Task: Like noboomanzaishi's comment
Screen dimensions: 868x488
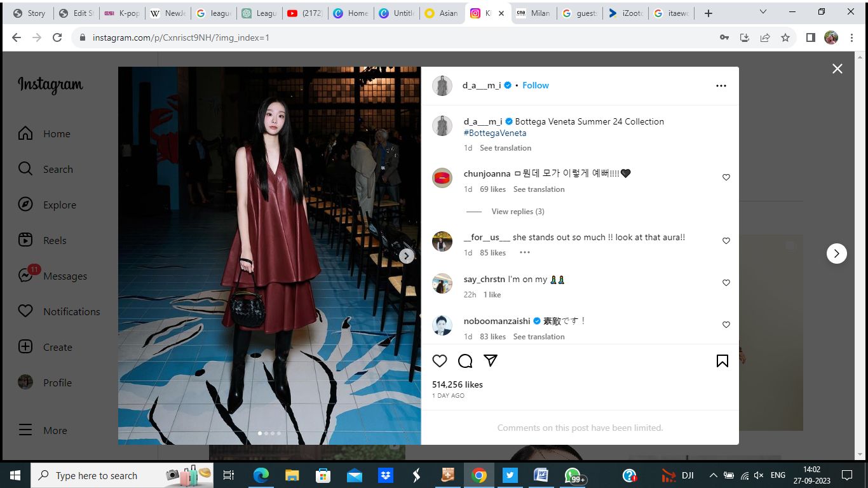Action: (726, 325)
